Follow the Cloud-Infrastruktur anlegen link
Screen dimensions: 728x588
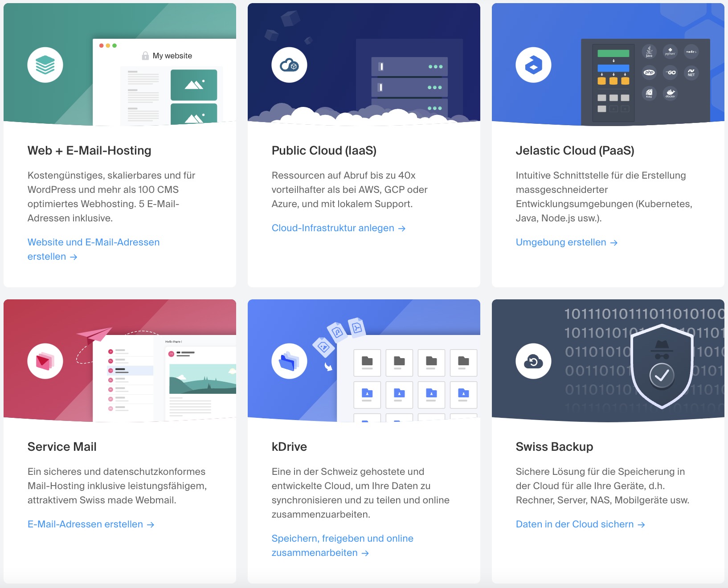pyautogui.click(x=339, y=228)
